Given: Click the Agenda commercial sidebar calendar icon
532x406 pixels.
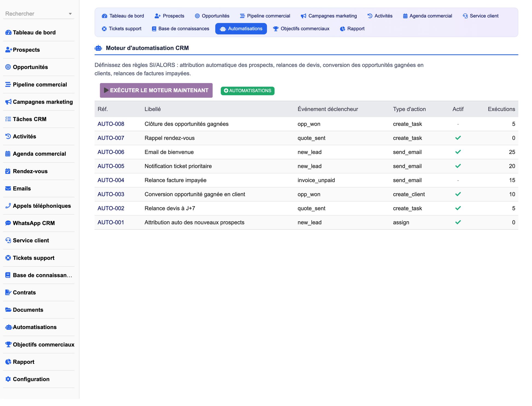Looking at the screenshot, I should point(8,154).
